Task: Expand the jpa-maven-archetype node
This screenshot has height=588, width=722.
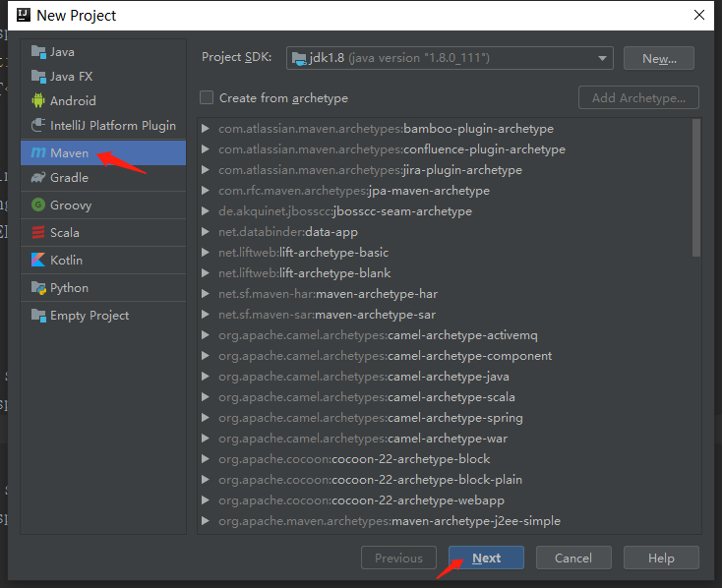Action: tap(206, 191)
